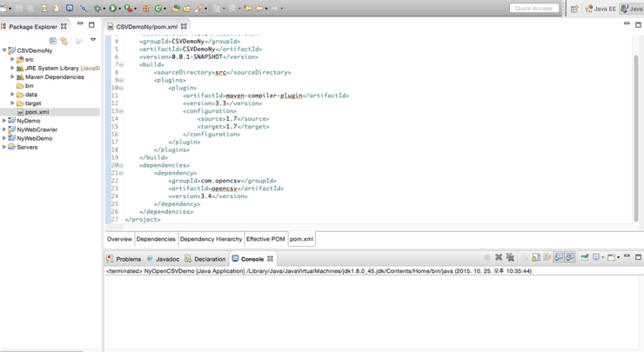This screenshot has height=352, width=644.
Task: Click the Remove Launch X icon in Console
Action: [499, 257]
